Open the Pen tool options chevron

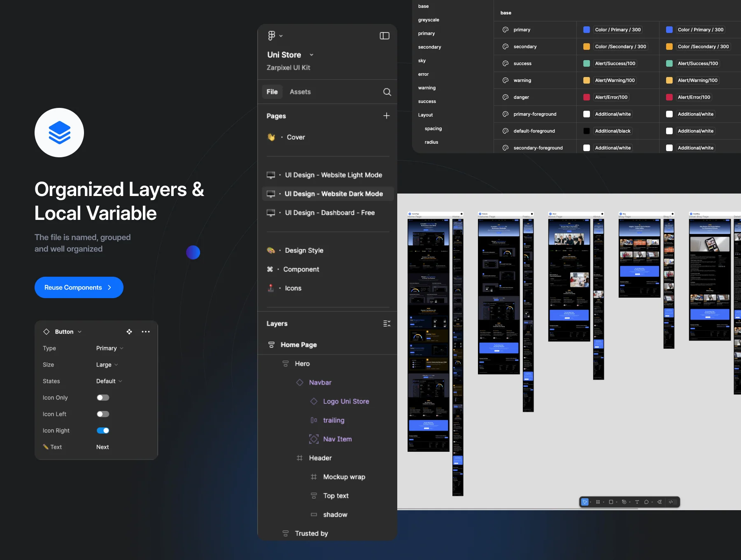coord(630,502)
